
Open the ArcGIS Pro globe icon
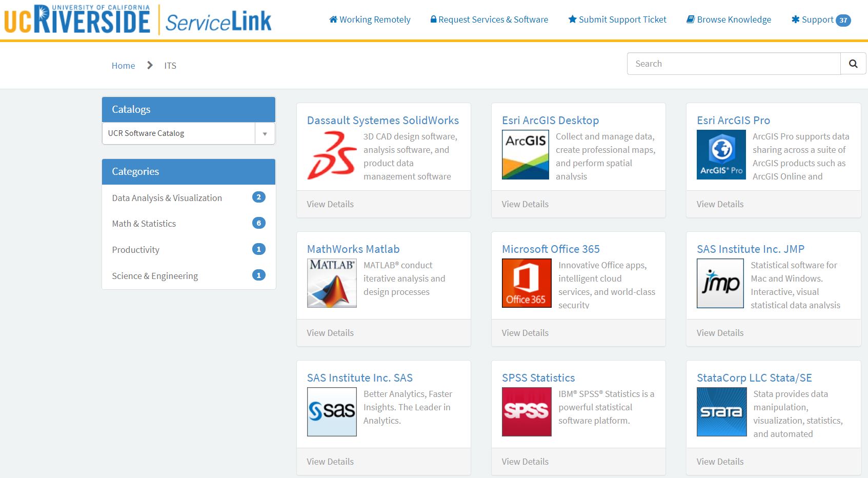(x=721, y=155)
